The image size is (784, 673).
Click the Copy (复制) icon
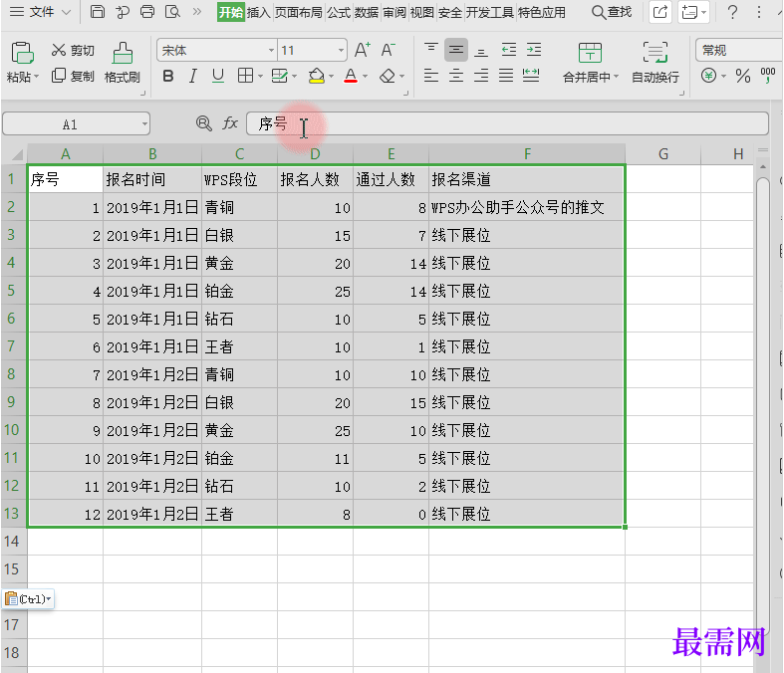point(59,76)
